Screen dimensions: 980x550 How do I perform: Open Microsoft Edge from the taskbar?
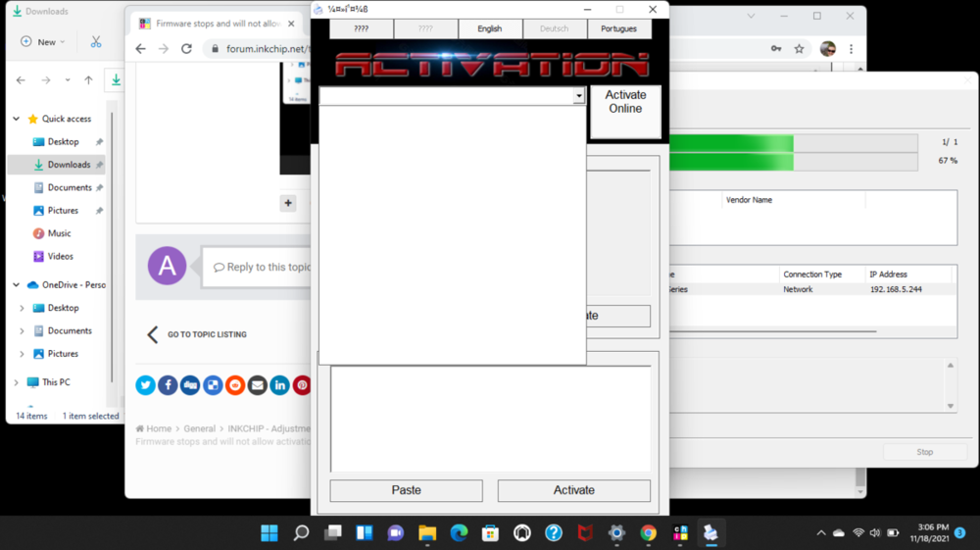pyautogui.click(x=459, y=533)
